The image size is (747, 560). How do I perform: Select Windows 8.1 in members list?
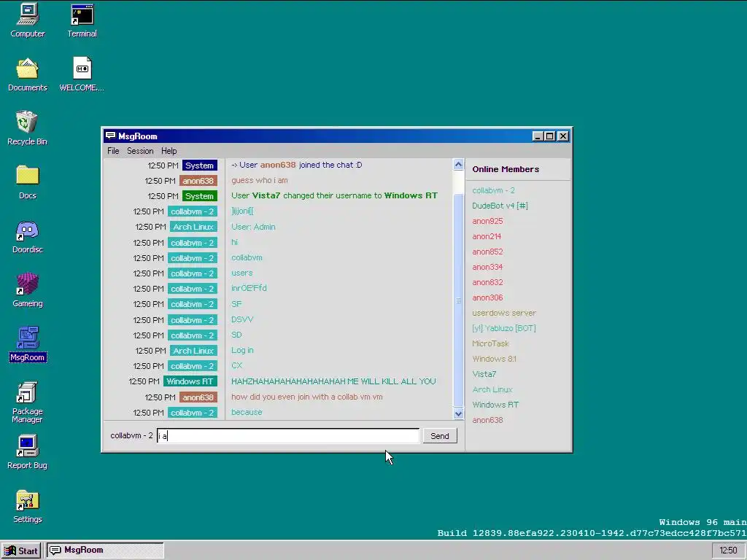[x=494, y=359]
